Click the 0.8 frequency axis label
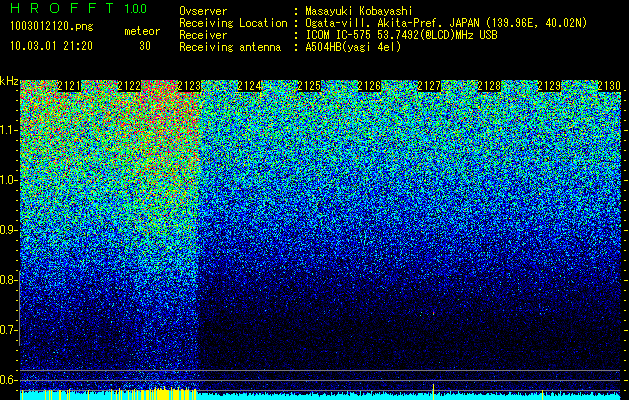This screenshot has height=400, width=629. (x=8, y=280)
